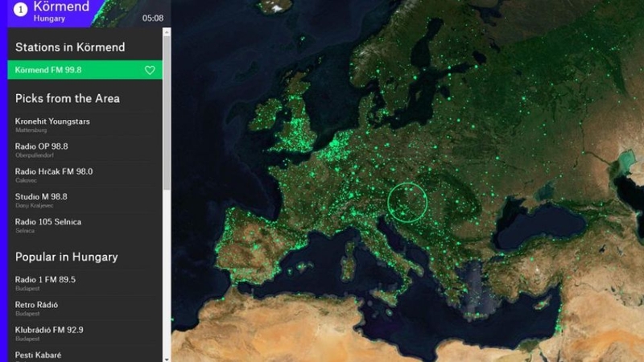
Task: Click the numbered circle badge beside Körmend
Action: [21, 9]
